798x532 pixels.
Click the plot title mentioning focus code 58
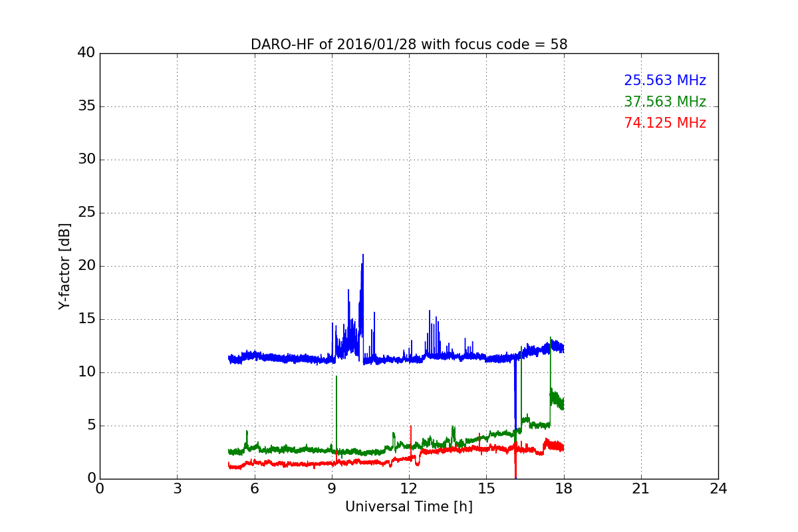[409, 45]
